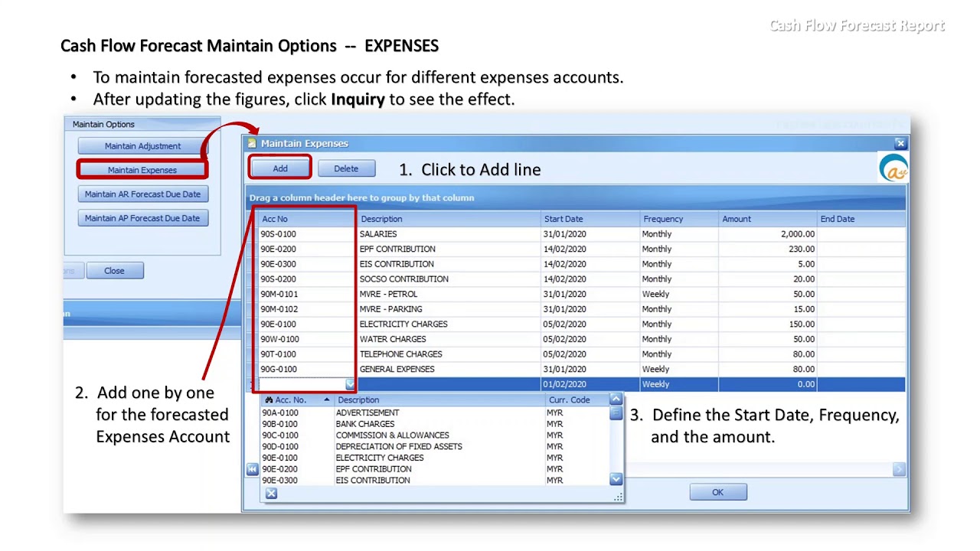
Task: Click the Add button to add a line
Action: click(x=280, y=168)
